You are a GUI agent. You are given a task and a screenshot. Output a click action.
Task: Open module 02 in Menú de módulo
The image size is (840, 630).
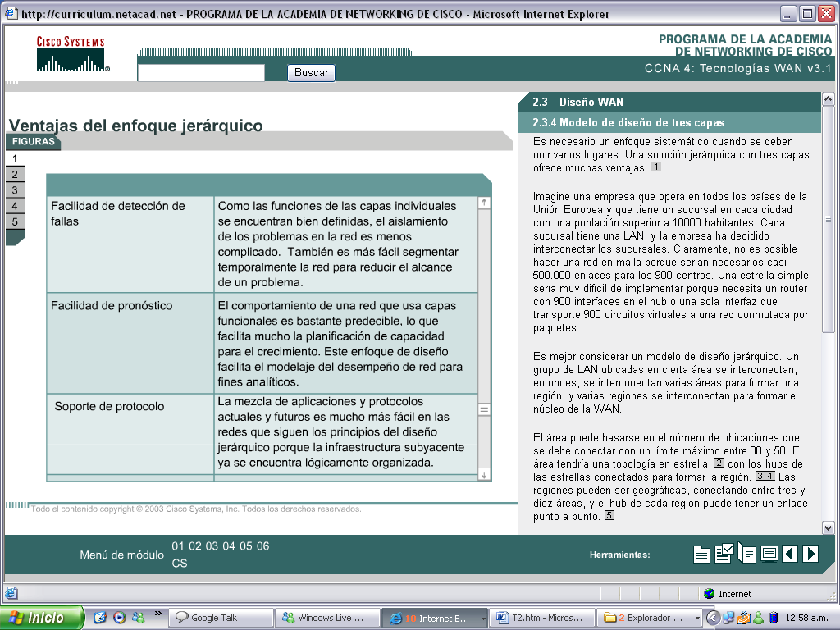[195, 546]
